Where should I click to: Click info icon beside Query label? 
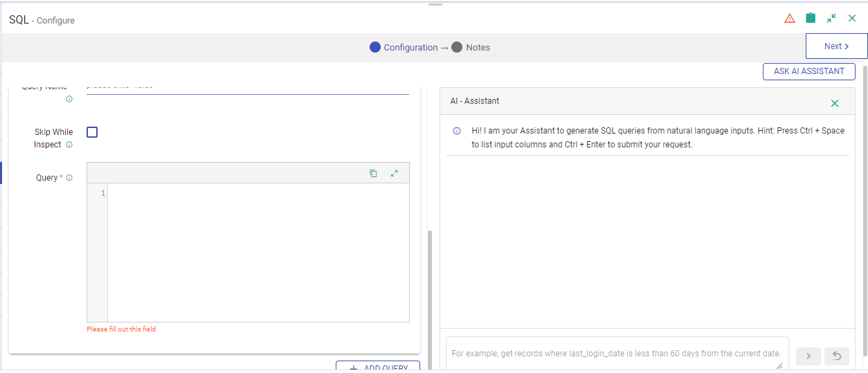point(69,178)
